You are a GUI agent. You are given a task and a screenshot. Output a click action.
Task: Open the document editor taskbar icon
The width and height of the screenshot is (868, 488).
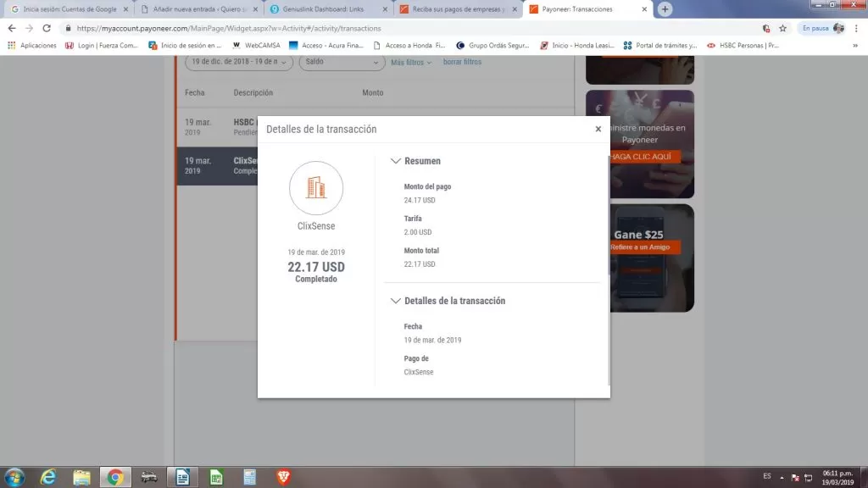click(x=183, y=477)
